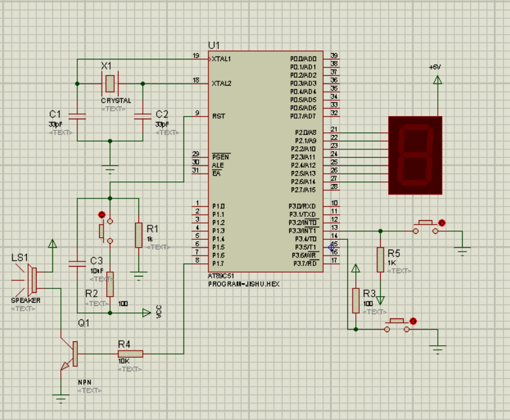This screenshot has height=420, width=510.
Task: Click the P1.0 pin label
Action: [x=218, y=206]
